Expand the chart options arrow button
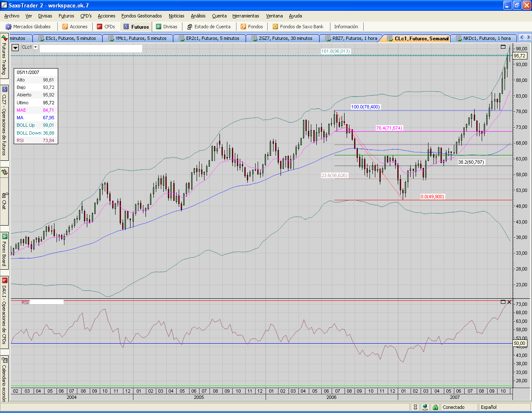This screenshot has width=532, height=413. pos(15,48)
